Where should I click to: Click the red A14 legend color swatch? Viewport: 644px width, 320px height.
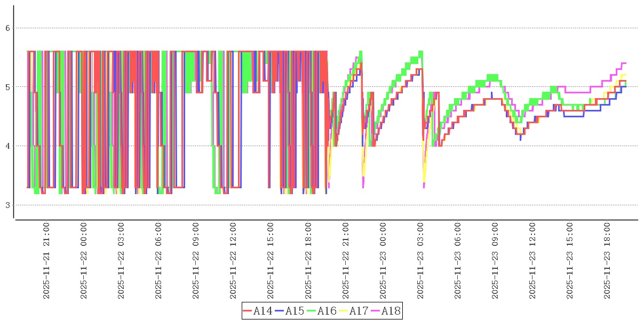(x=248, y=311)
